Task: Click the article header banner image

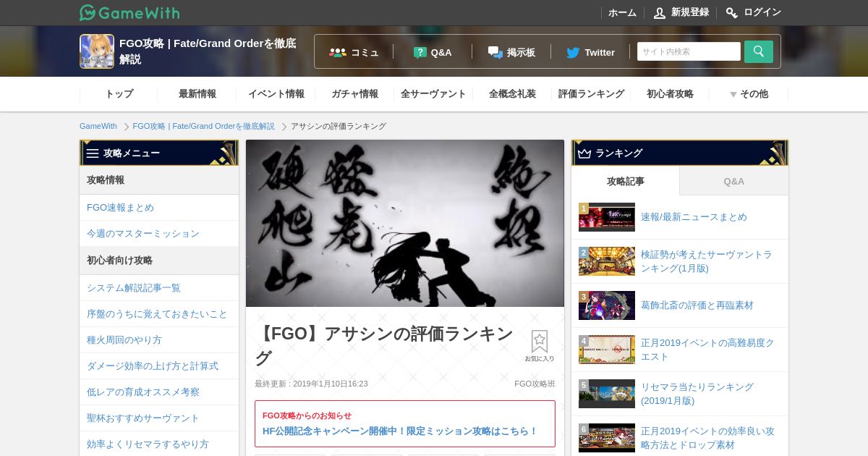Action: (x=405, y=224)
